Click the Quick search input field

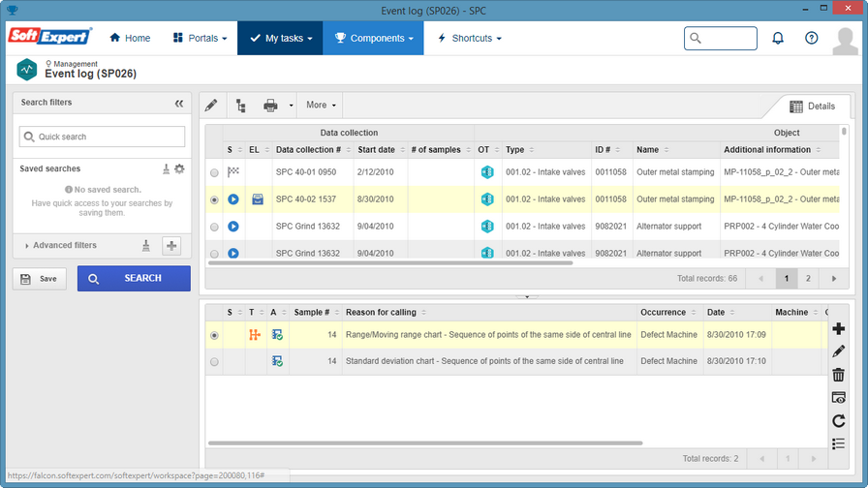[102, 137]
